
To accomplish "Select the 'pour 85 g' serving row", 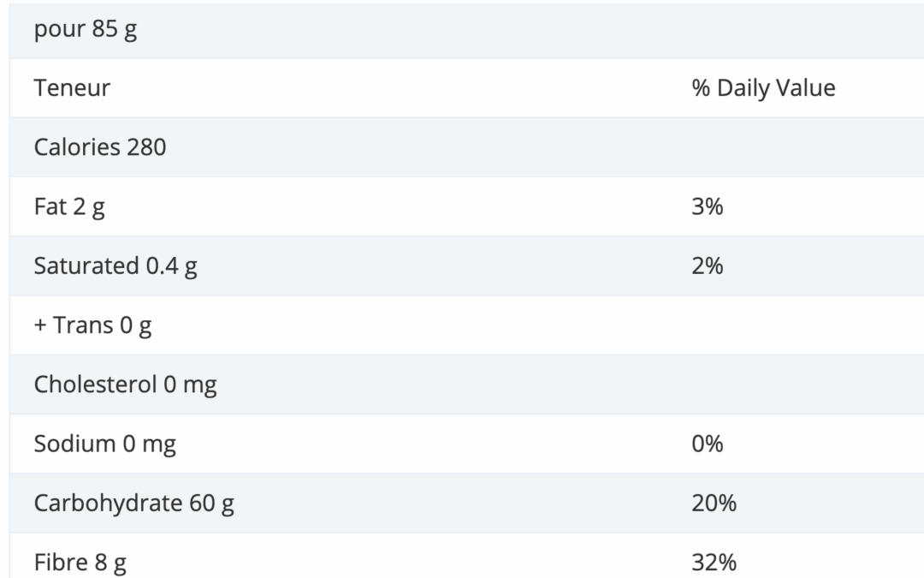I will click(467, 29).
